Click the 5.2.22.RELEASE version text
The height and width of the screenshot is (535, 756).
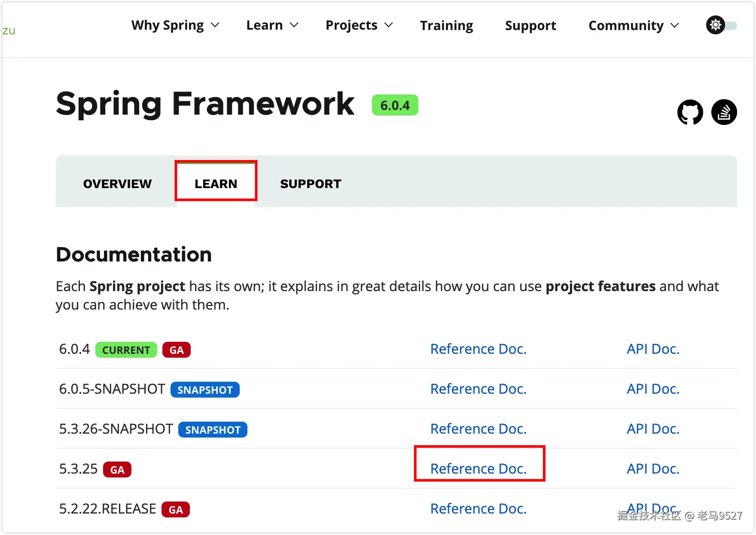107,509
